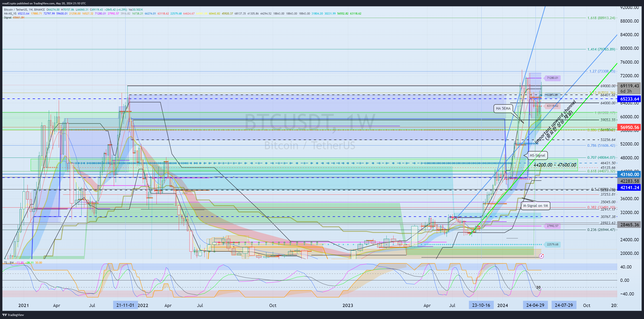
Task: Click the 0.786 (51606.42) Fibonacci label
Action: (601, 145)
